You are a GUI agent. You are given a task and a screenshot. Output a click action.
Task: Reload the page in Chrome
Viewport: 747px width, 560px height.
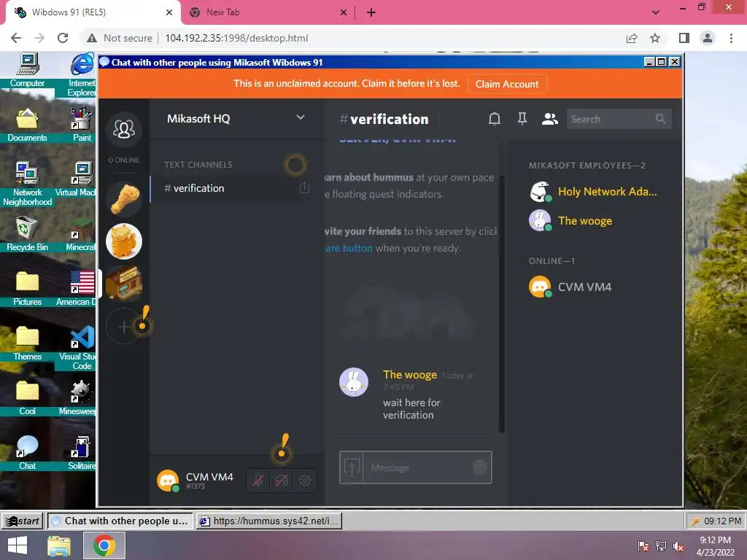(x=63, y=38)
